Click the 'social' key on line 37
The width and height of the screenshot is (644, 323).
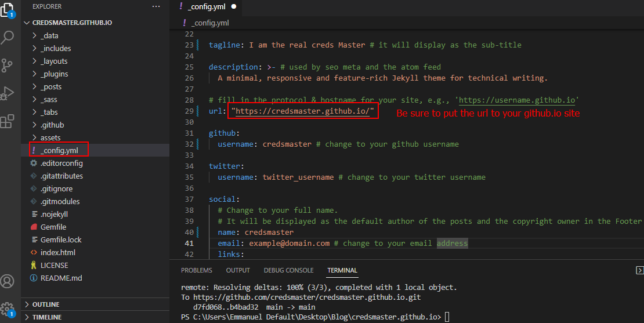pos(222,199)
